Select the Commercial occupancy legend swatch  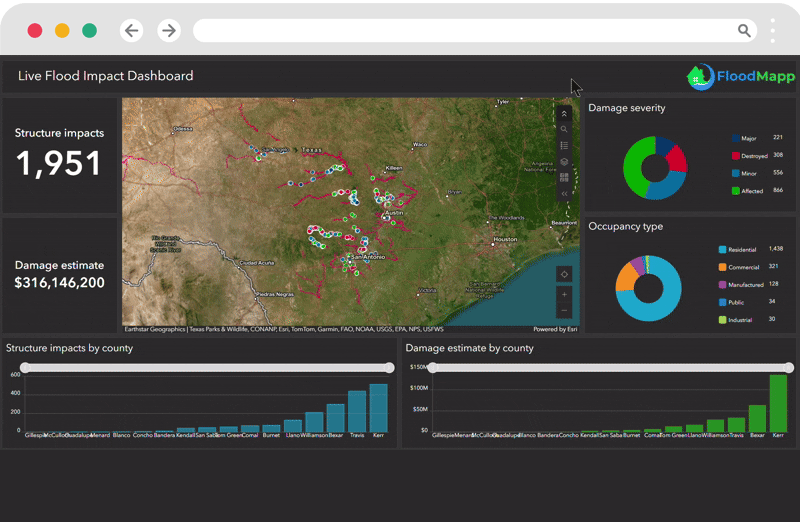click(722, 267)
